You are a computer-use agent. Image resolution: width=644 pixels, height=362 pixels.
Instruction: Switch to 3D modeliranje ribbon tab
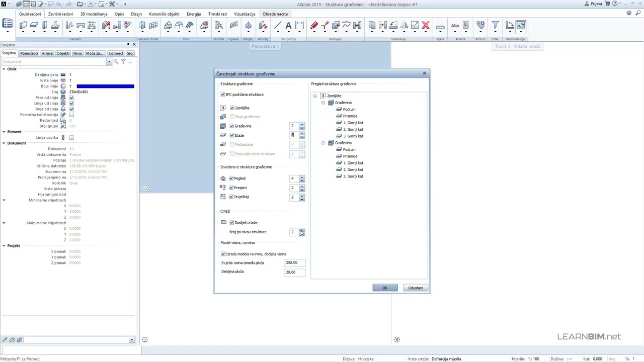click(x=94, y=14)
